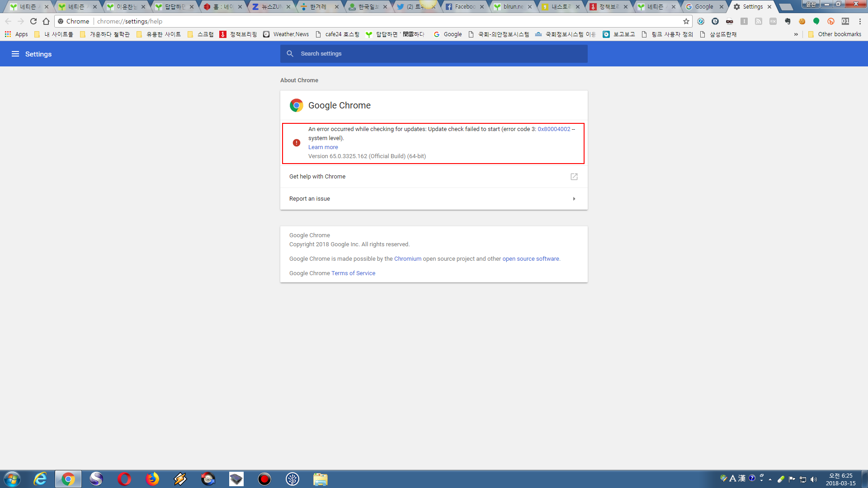Click the Search settings field

pyautogui.click(x=434, y=54)
